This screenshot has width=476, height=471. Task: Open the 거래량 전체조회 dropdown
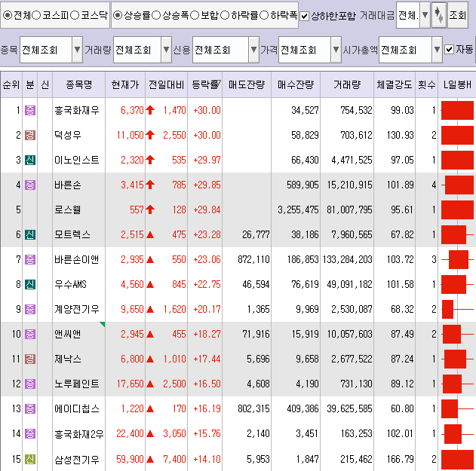click(x=166, y=50)
